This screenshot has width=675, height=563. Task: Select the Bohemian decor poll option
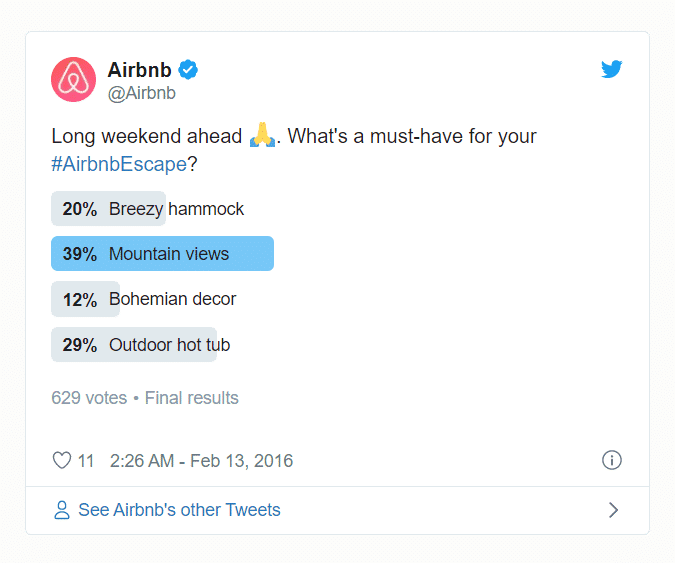coord(144,299)
